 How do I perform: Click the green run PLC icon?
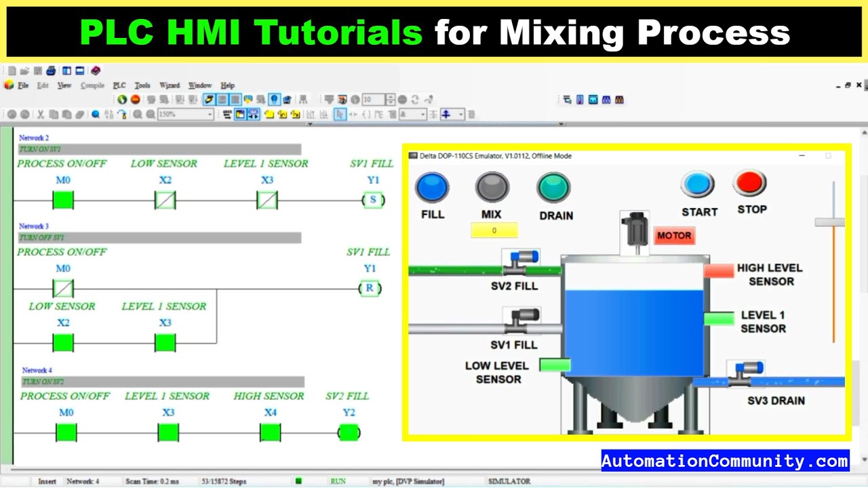(x=122, y=100)
